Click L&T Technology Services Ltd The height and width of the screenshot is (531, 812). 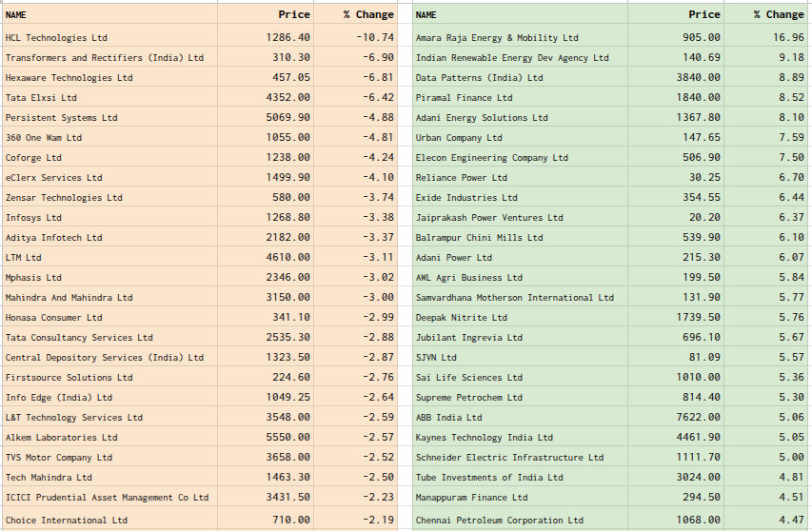[109, 417]
